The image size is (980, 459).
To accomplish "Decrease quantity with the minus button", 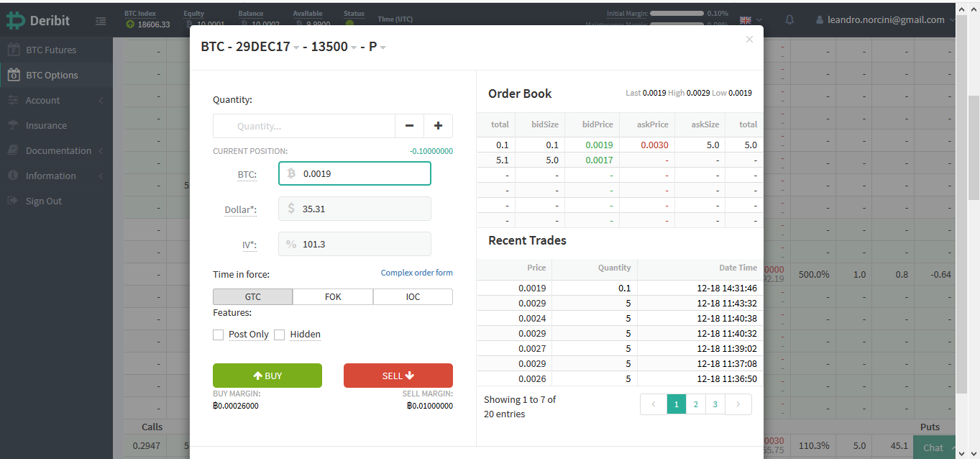I will pyautogui.click(x=409, y=126).
